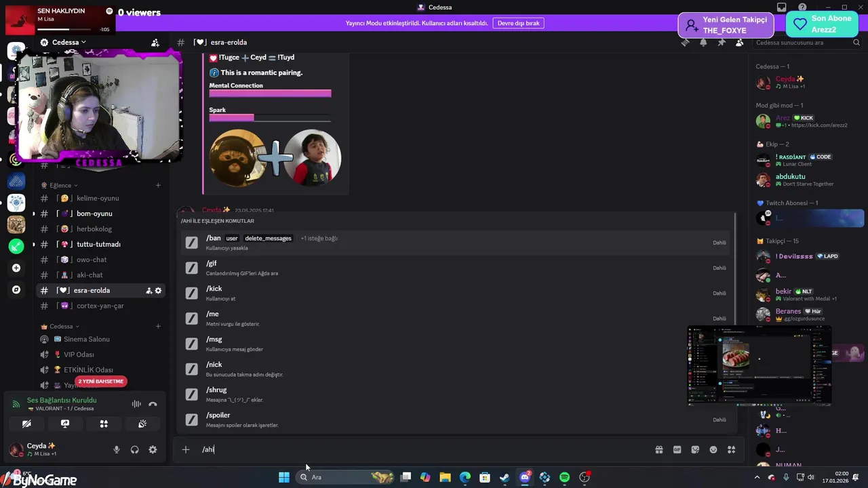
Task: Select the /nick command
Action: (456, 369)
